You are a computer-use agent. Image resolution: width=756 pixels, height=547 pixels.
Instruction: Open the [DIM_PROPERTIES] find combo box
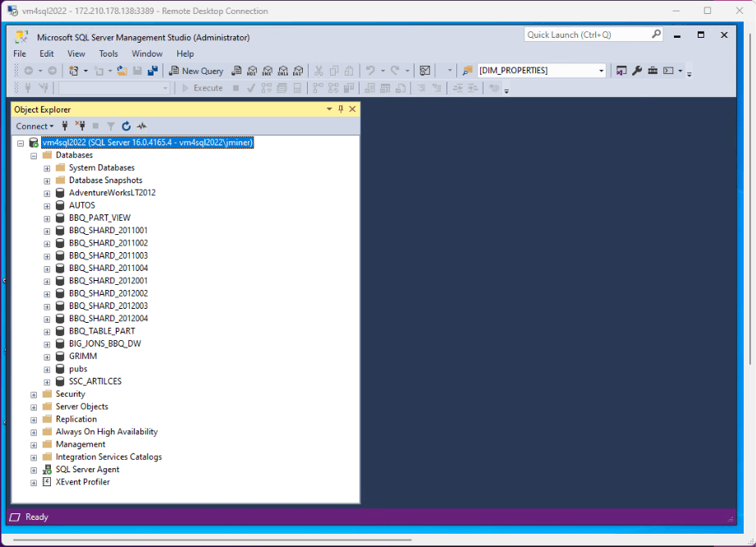click(x=542, y=71)
